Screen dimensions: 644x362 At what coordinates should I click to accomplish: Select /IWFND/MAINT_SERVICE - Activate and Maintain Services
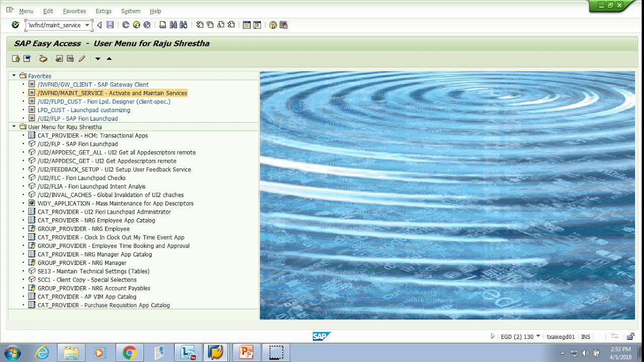coord(112,93)
